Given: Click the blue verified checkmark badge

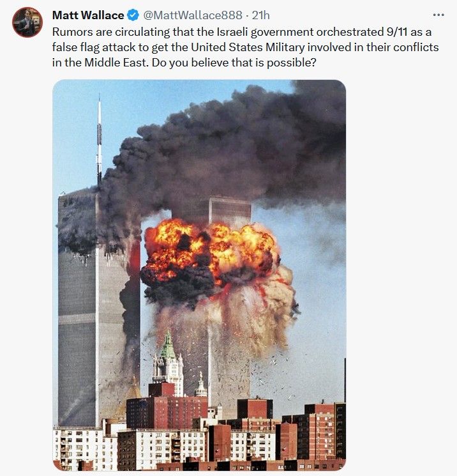Looking at the screenshot, I should (133, 15).
